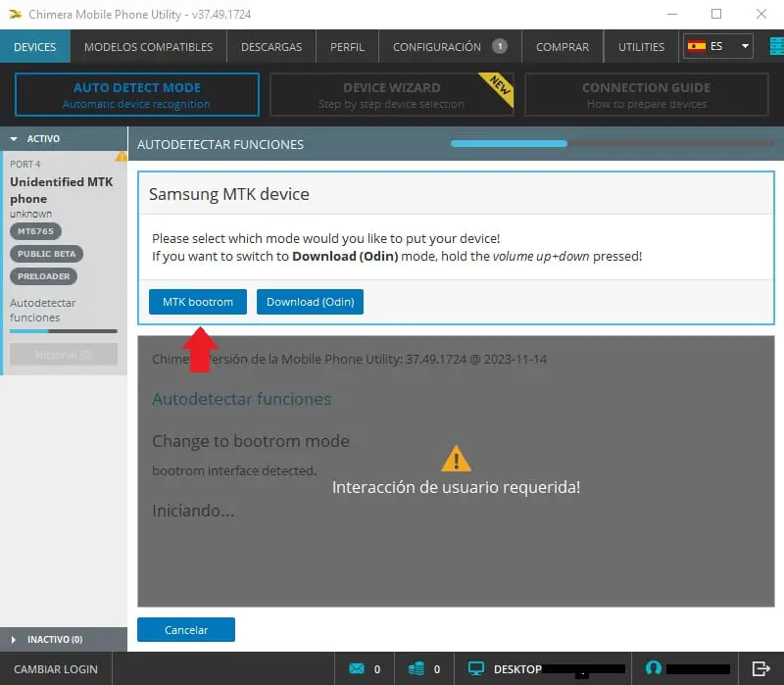Click the Configuración notification badge

500,46
